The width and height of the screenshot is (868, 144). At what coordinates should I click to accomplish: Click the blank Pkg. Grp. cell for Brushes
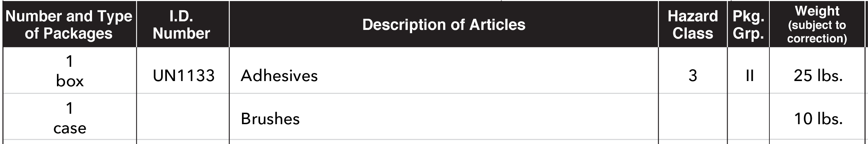(x=748, y=119)
